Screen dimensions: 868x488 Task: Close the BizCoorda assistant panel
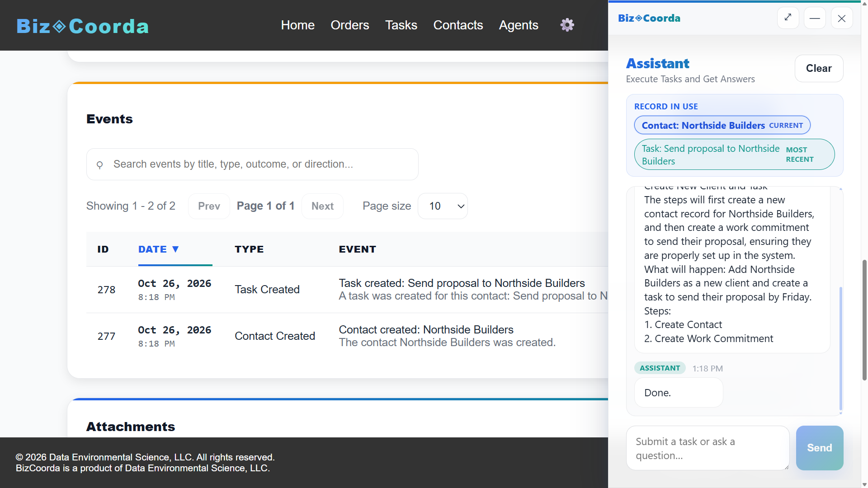[x=841, y=18]
